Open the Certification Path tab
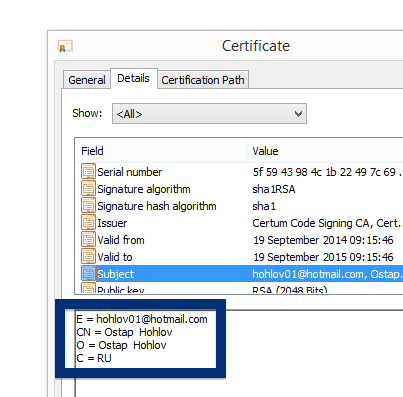Screen dimensions: 403x397 tap(203, 80)
